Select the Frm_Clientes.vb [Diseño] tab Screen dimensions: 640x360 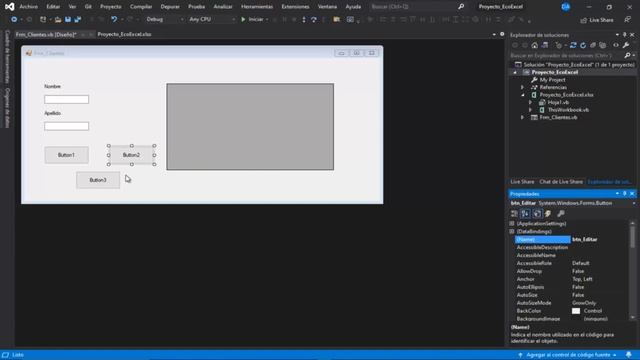tap(46, 35)
